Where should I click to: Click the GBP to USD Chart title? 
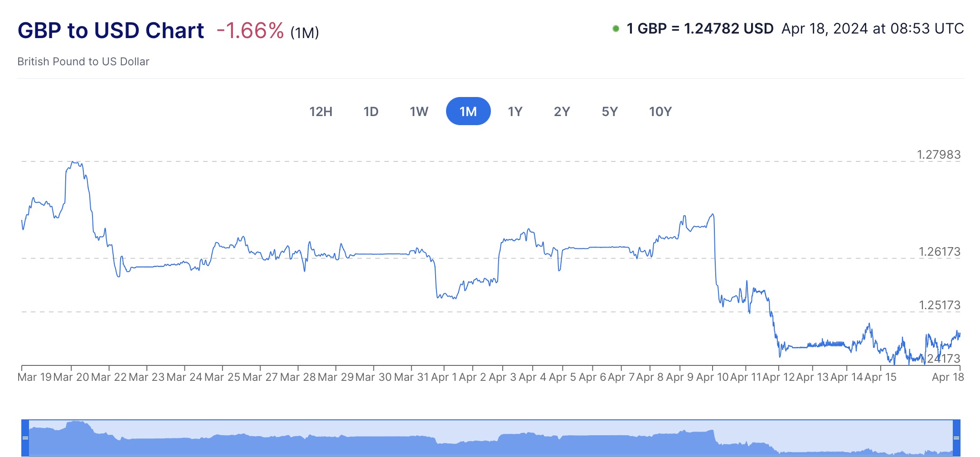click(111, 31)
